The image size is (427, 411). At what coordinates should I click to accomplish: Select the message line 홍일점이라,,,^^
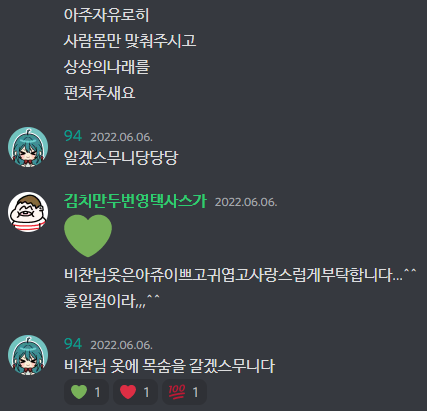point(112,301)
